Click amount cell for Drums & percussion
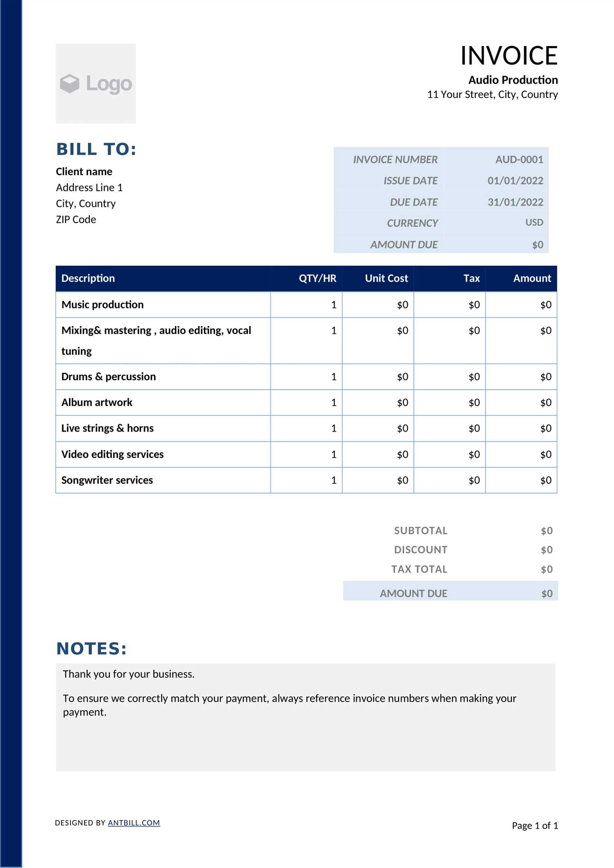Screen dimensions: 614x868 coord(521,377)
